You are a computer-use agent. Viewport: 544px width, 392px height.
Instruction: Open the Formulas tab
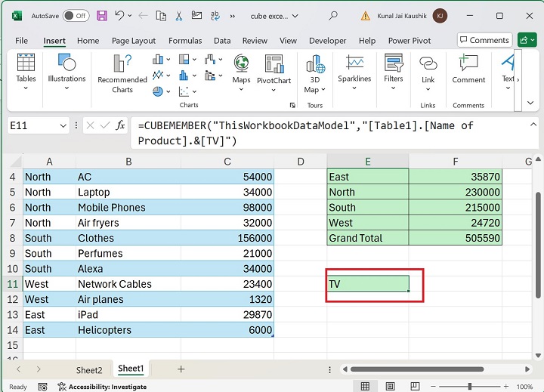pyautogui.click(x=184, y=41)
